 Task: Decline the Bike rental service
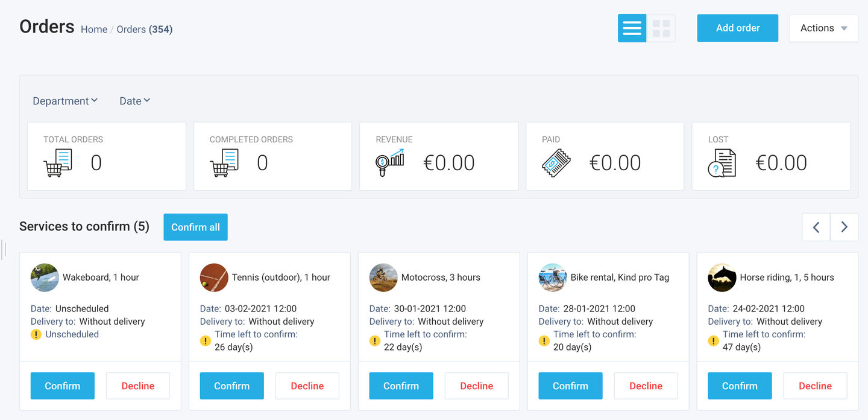click(x=646, y=386)
